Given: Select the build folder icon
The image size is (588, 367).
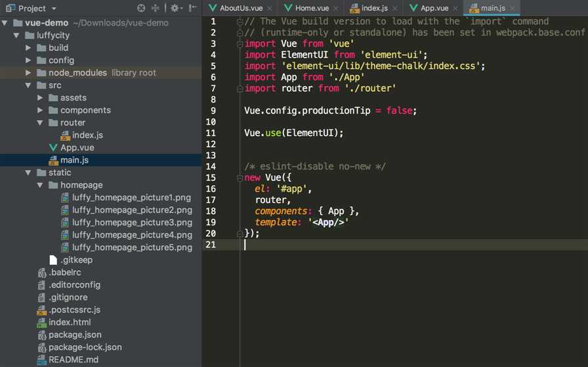Looking at the screenshot, I should pyautogui.click(x=41, y=48).
